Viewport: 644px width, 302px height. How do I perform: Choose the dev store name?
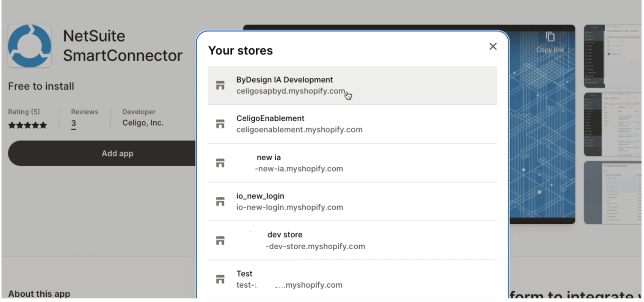(x=285, y=235)
